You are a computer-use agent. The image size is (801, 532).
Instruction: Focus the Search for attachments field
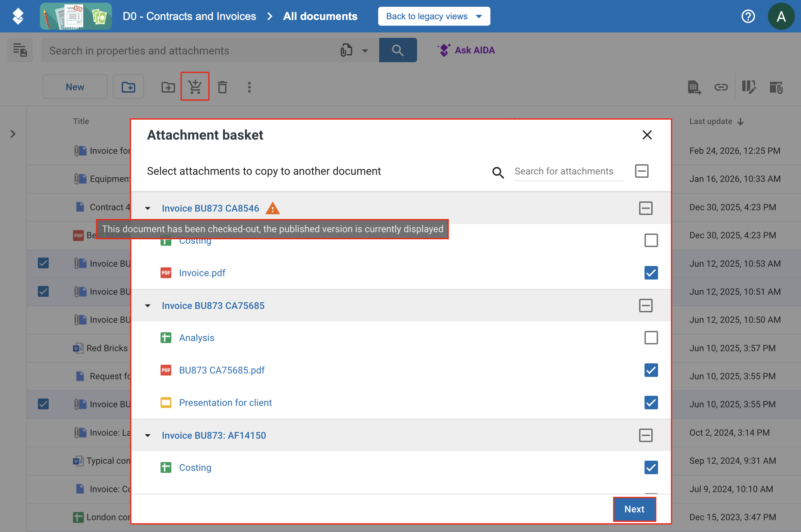point(568,171)
